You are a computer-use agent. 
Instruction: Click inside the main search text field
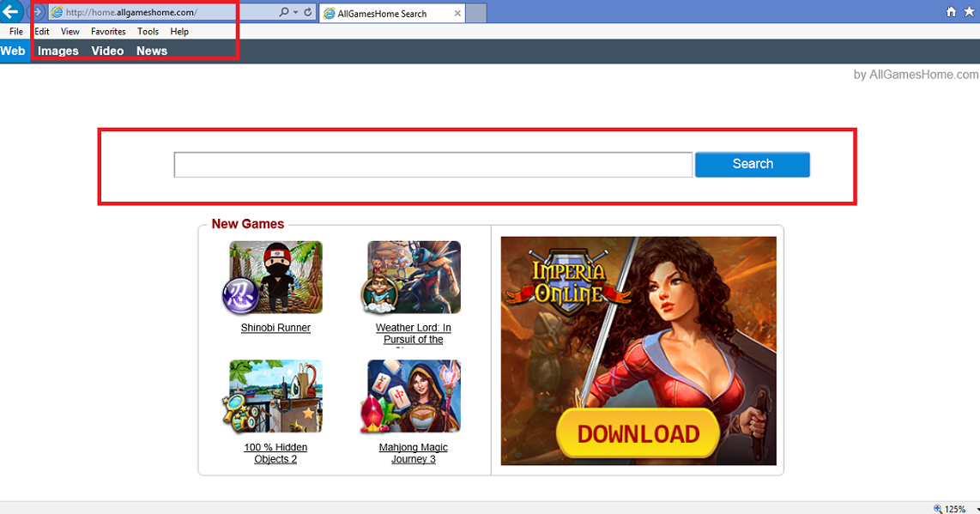(433, 165)
